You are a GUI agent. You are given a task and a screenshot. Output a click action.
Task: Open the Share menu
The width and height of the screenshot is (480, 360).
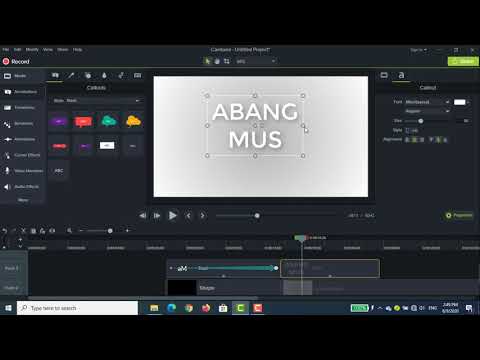[63, 49]
